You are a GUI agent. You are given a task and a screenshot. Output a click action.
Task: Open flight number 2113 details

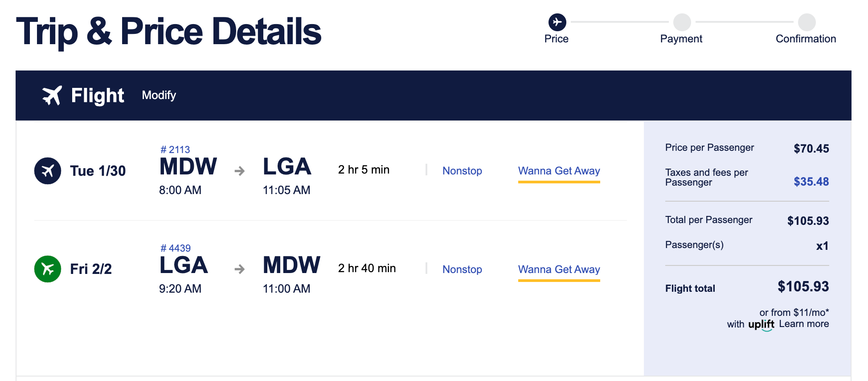[x=175, y=149]
